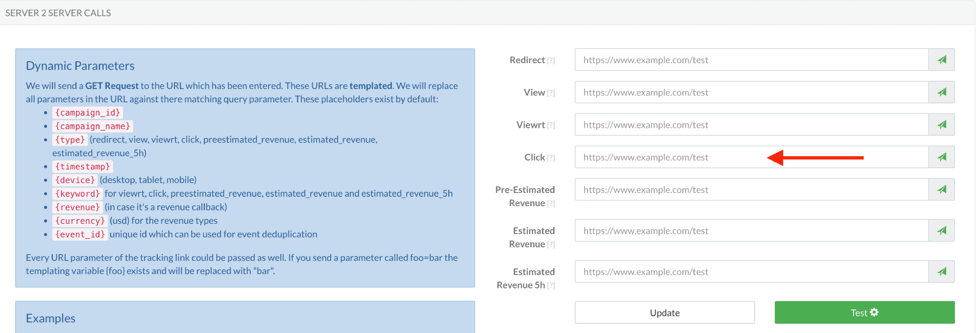980x333 pixels.
Task: Open help tooltip next to Estimated Revenue 5h
Action: point(551,286)
